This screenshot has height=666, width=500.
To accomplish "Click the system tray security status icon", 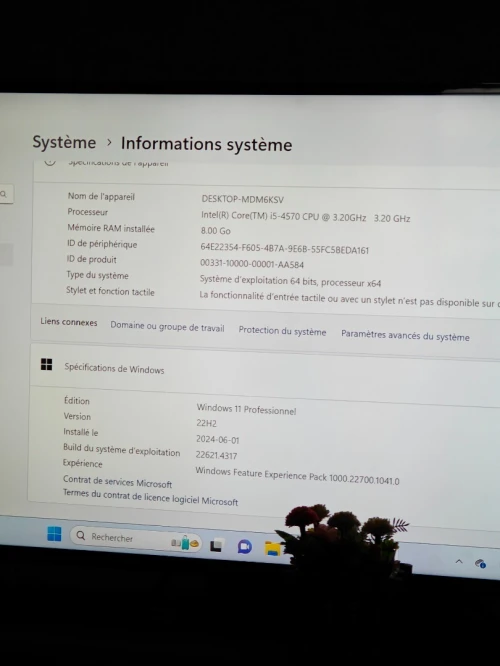I will (x=480, y=564).
